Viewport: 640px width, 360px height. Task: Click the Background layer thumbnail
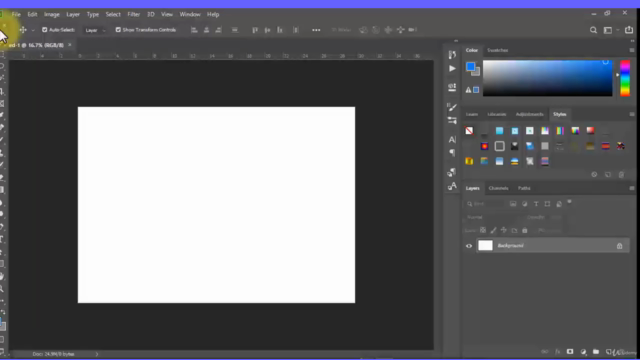click(485, 245)
